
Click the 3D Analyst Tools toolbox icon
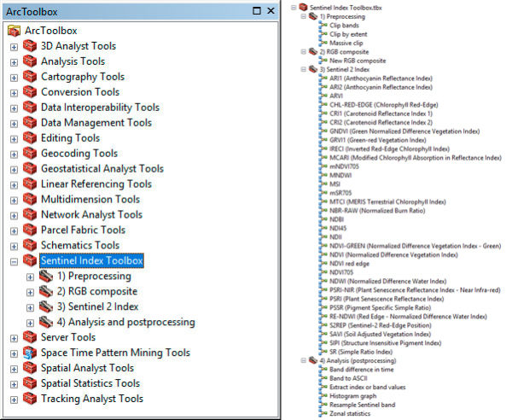click(30, 46)
